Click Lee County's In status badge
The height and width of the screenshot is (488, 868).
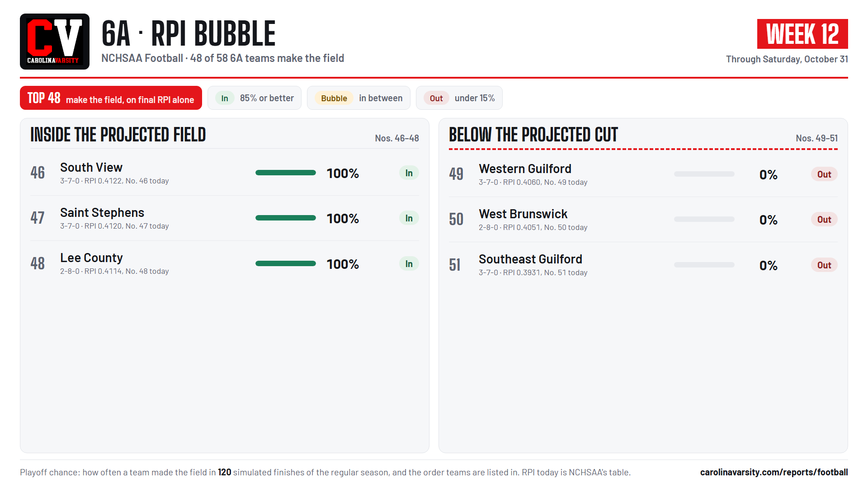point(409,264)
